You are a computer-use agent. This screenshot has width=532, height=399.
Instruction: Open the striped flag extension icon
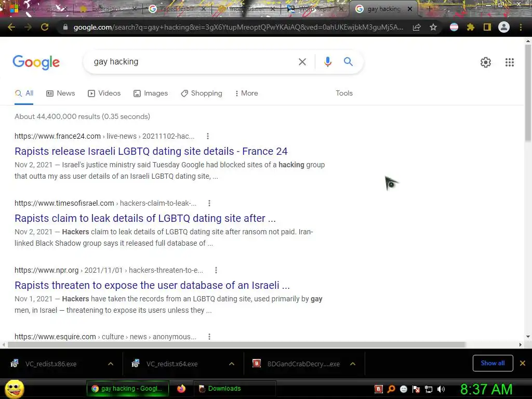click(454, 27)
